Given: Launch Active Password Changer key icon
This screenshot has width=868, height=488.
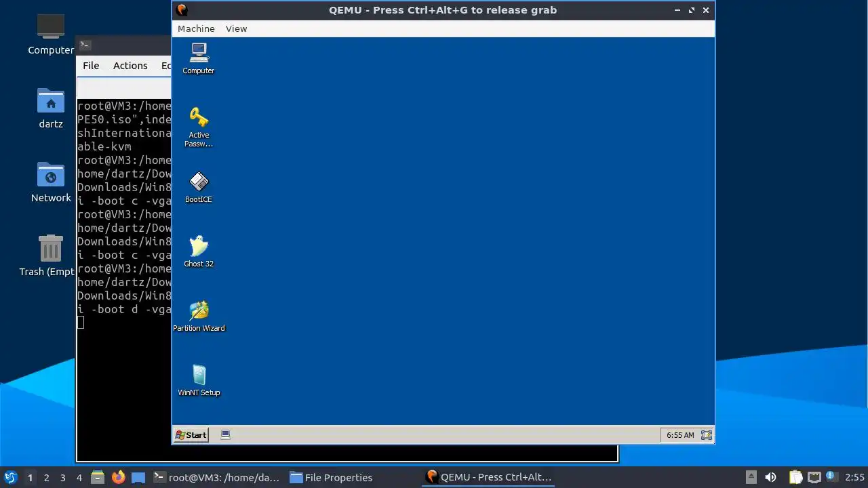Looking at the screenshot, I should point(199,126).
